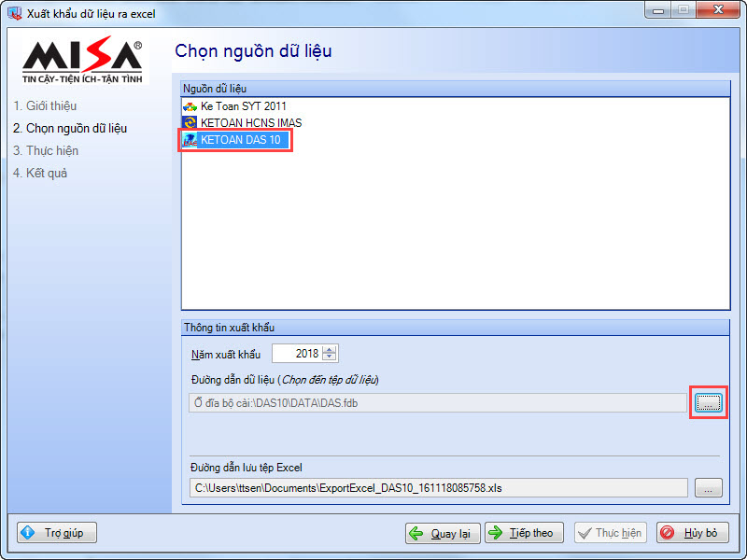The width and height of the screenshot is (747, 560).
Task: Select KETOAN HCNS IMAS data source
Action: 243,123
